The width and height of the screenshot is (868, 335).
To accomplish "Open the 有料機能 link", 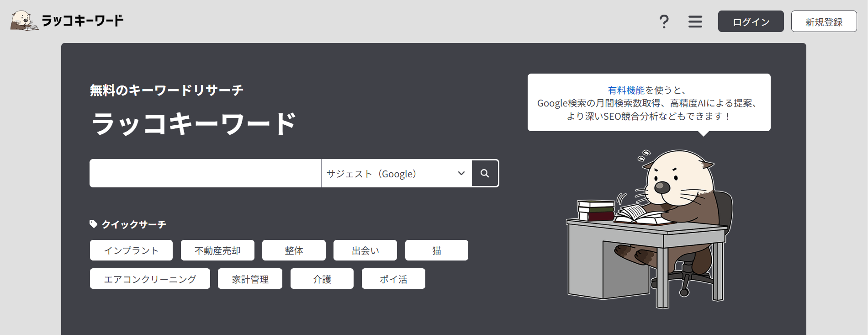I will (626, 90).
